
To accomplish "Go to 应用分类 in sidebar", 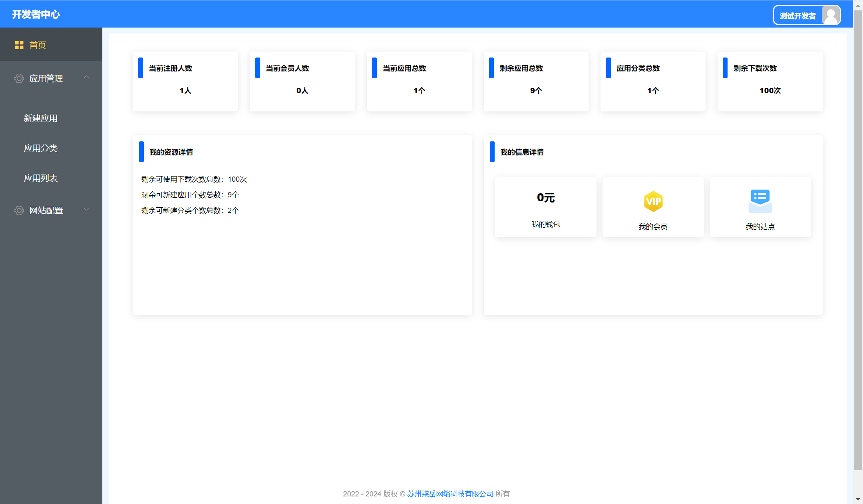I will pyautogui.click(x=41, y=148).
